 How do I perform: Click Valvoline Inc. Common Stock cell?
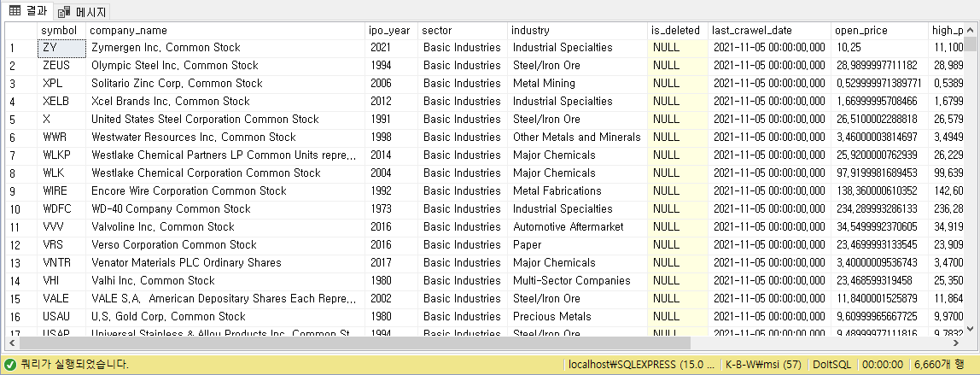[x=225, y=227]
